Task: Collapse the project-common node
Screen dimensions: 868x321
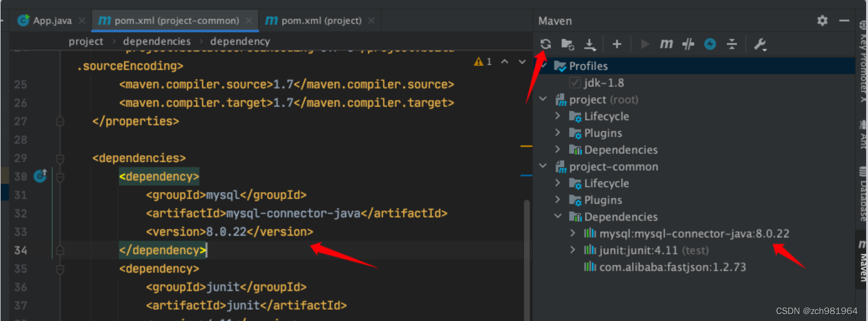Action: (543, 166)
